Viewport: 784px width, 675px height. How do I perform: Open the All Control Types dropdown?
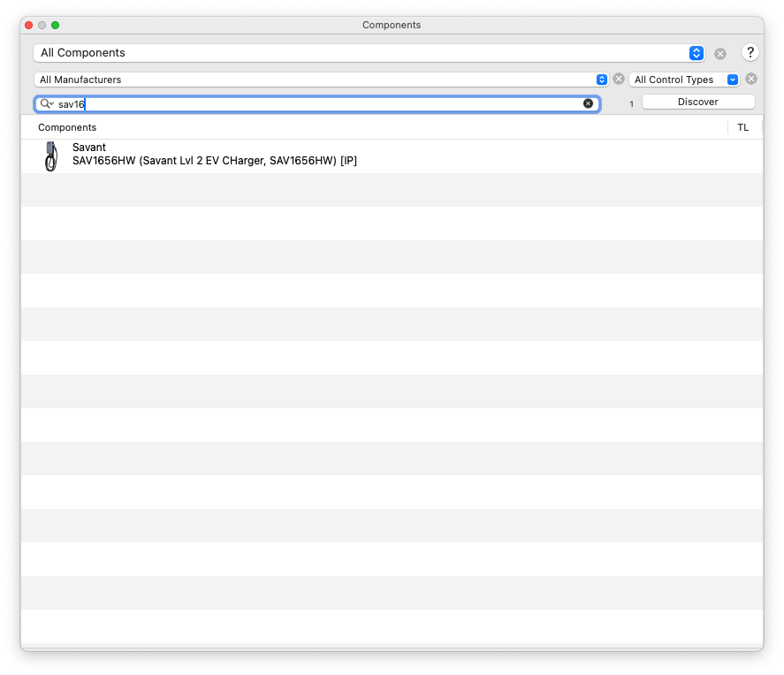click(684, 80)
